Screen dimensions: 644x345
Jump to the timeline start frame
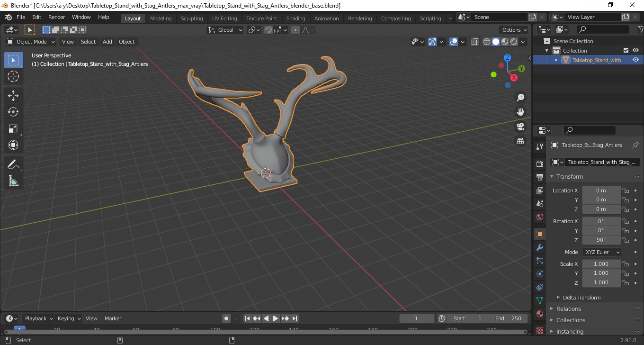point(247,318)
